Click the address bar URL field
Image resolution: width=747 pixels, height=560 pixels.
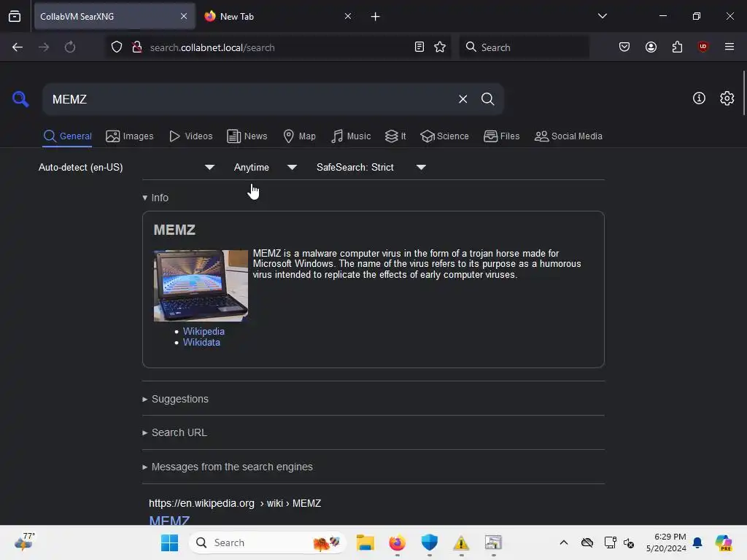[276, 47]
